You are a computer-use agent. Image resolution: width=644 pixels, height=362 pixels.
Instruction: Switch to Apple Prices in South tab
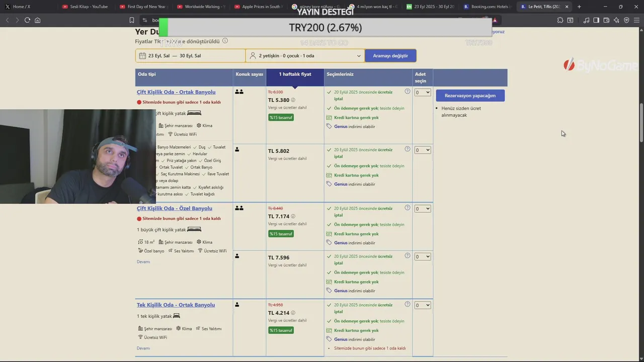pos(259,7)
